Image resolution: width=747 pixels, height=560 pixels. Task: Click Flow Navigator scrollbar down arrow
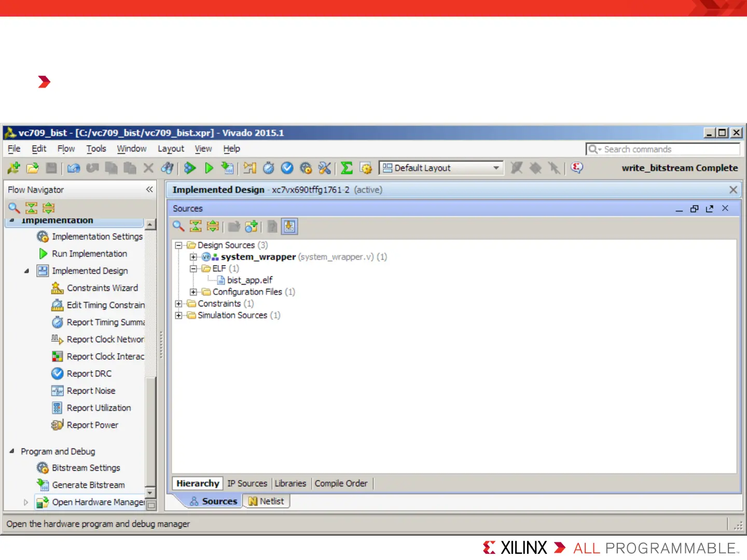pyautogui.click(x=150, y=493)
